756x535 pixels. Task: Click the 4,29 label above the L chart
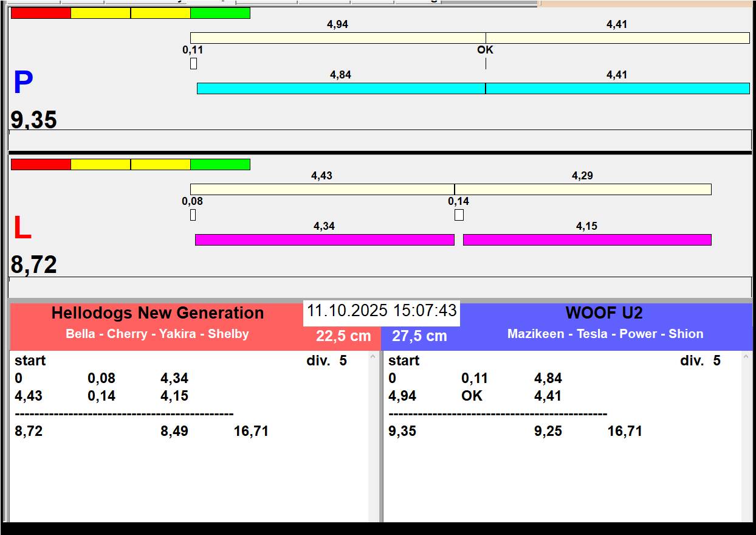click(x=582, y=176)
